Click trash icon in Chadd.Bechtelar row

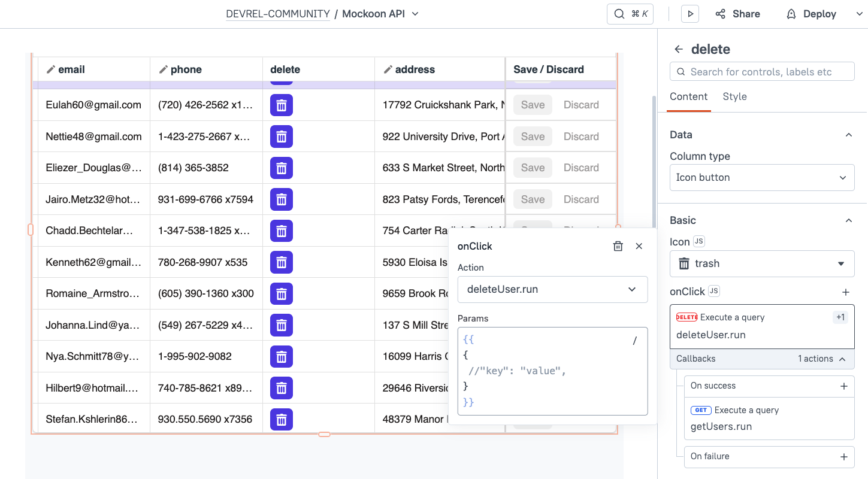[x=282, y=231]
